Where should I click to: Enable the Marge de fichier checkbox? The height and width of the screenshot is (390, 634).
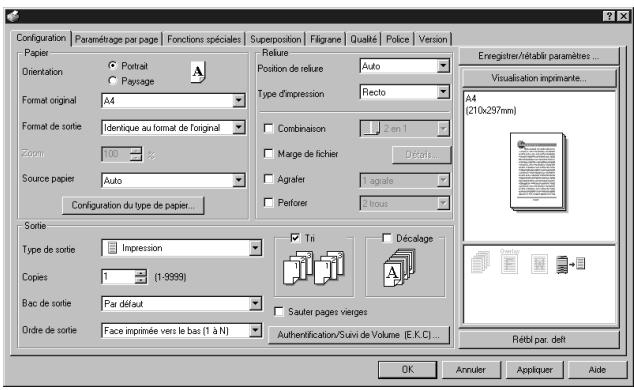[268, 154]
